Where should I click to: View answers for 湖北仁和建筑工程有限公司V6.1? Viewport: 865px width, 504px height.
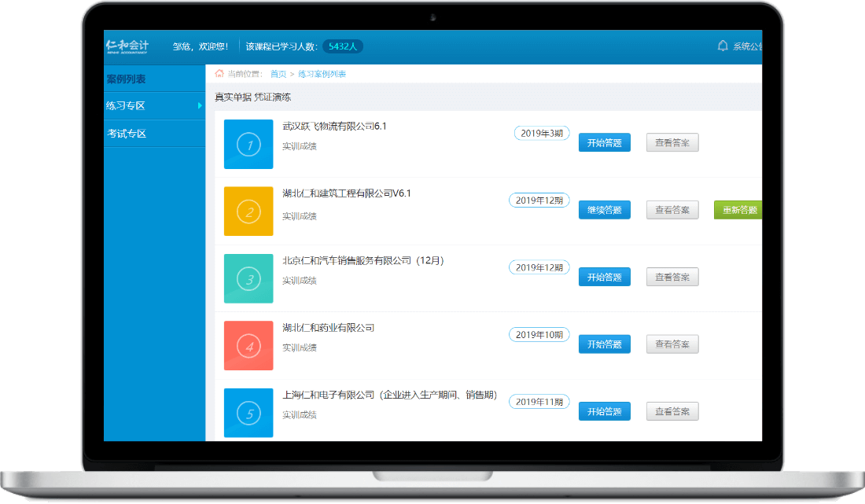672,210
